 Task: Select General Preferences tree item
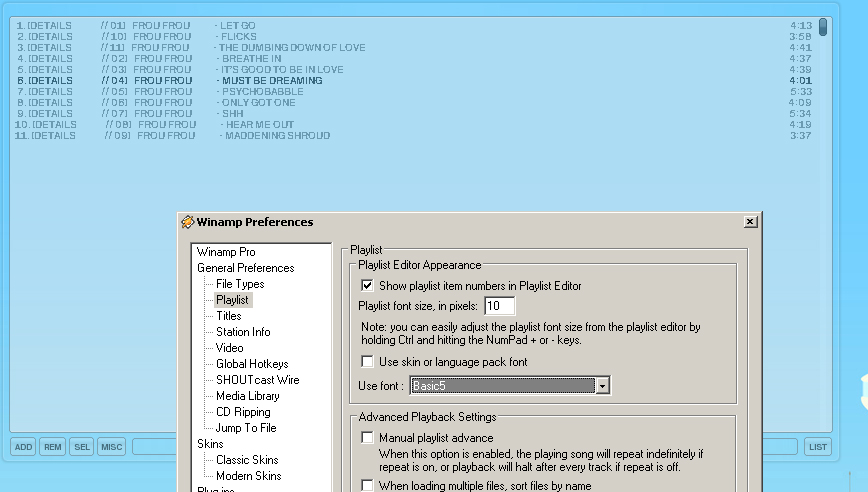[245, 268]
